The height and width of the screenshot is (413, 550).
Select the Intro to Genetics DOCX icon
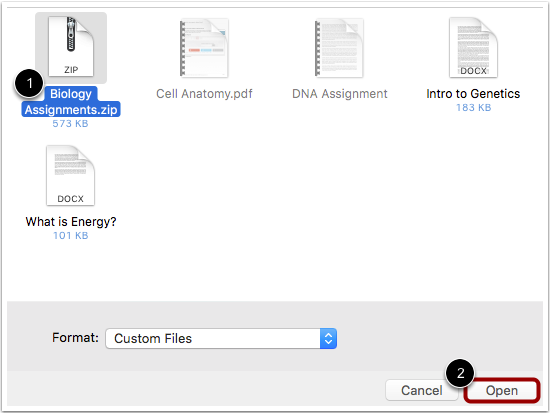click(473, 47)
